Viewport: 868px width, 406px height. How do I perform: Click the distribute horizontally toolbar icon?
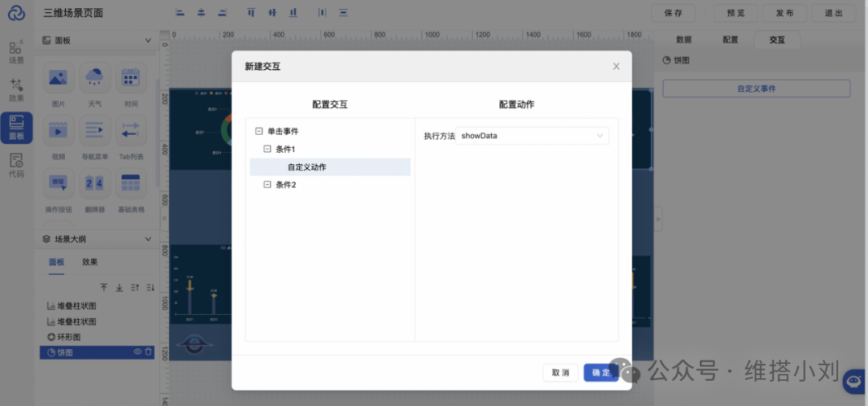point(322,13)
